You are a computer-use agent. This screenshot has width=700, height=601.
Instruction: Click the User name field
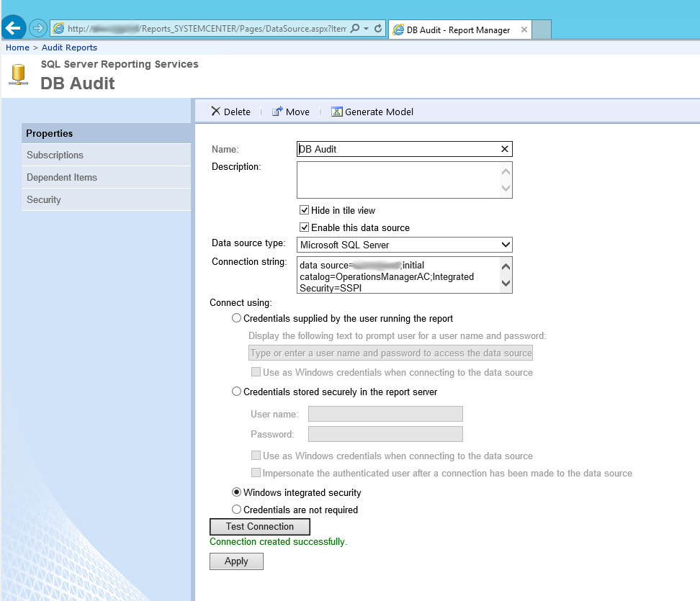(385, 414)
